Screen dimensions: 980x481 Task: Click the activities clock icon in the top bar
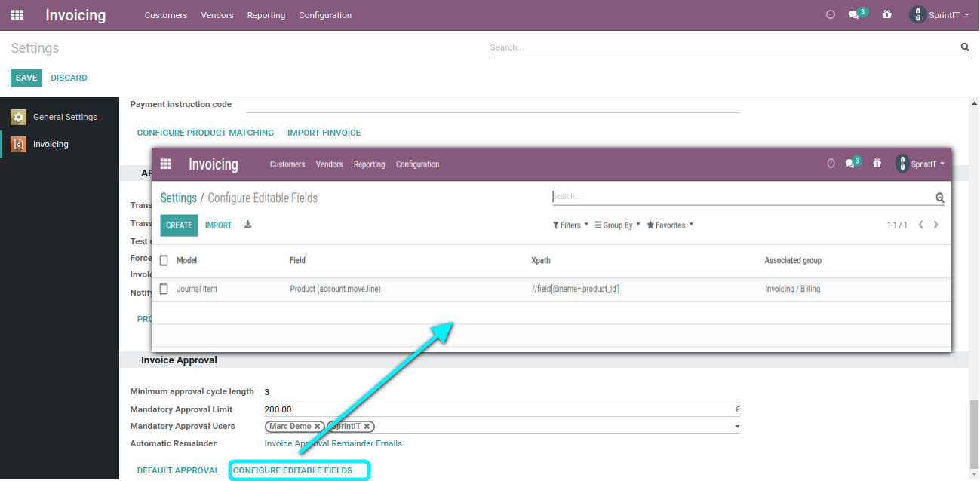click(x=830, y=14)
